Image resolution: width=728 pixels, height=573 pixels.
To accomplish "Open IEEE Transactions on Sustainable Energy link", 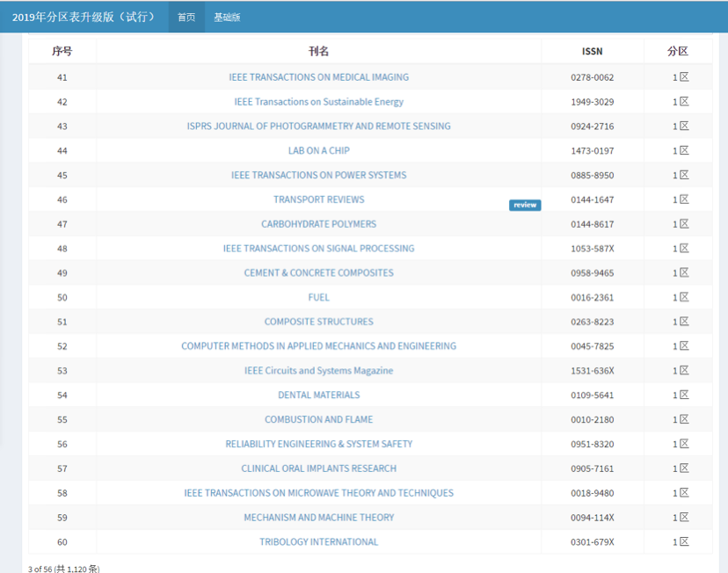I will 318,102.
